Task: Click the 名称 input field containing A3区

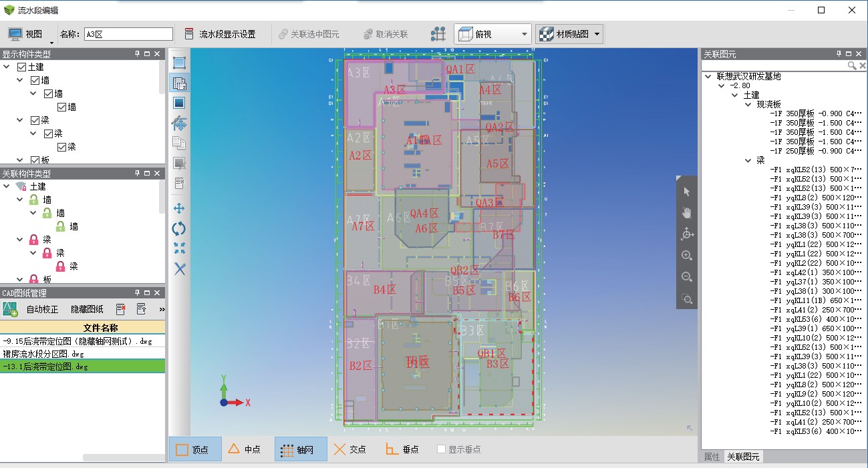Action: coord(128,34)
